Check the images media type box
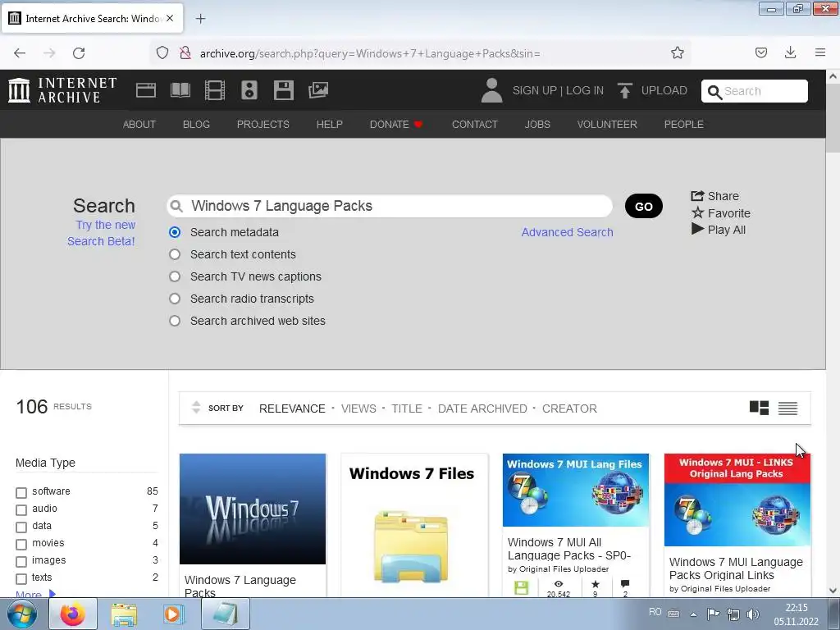 click(21, 561)
